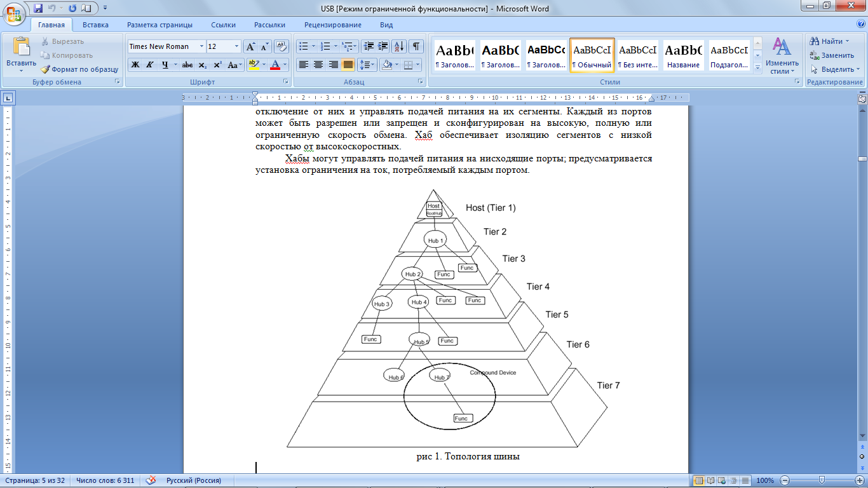Screen dimensions: 868x488
Task: Click Вырезать to cut selection
Action: [62, 41]
